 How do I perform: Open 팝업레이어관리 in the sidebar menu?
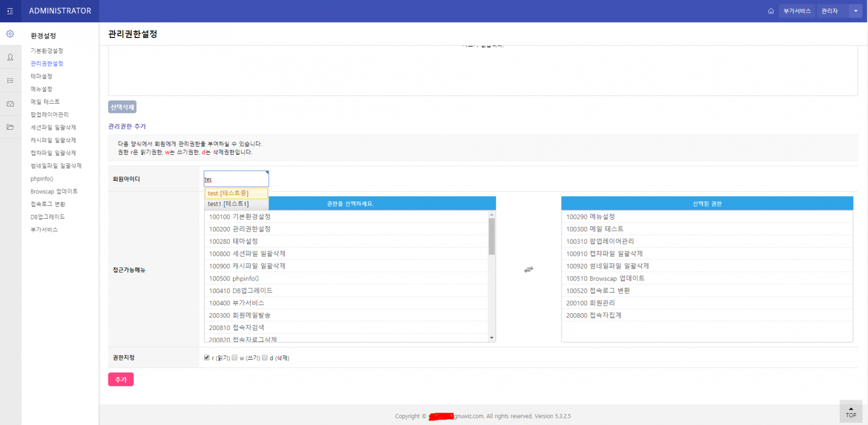(x=49, y=115)
